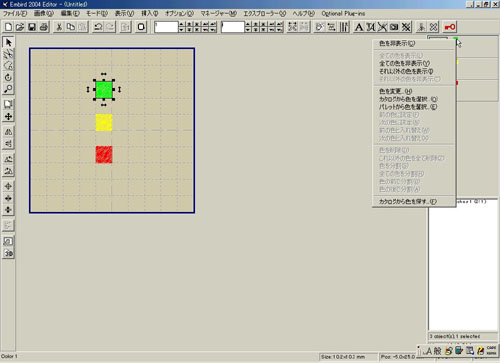Click the Print toolbar icon
Viewport: 500px width, 363px height.
[x=44, y=27]
